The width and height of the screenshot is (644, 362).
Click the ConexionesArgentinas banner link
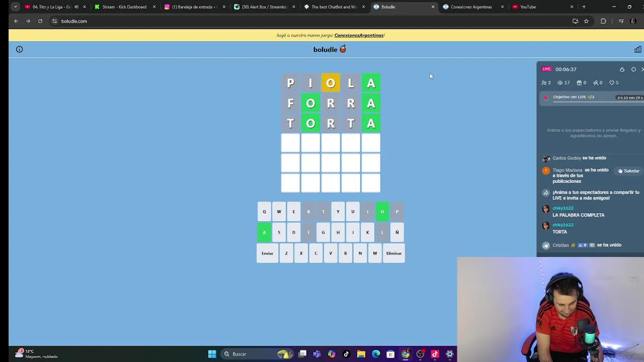coord(359,35)
